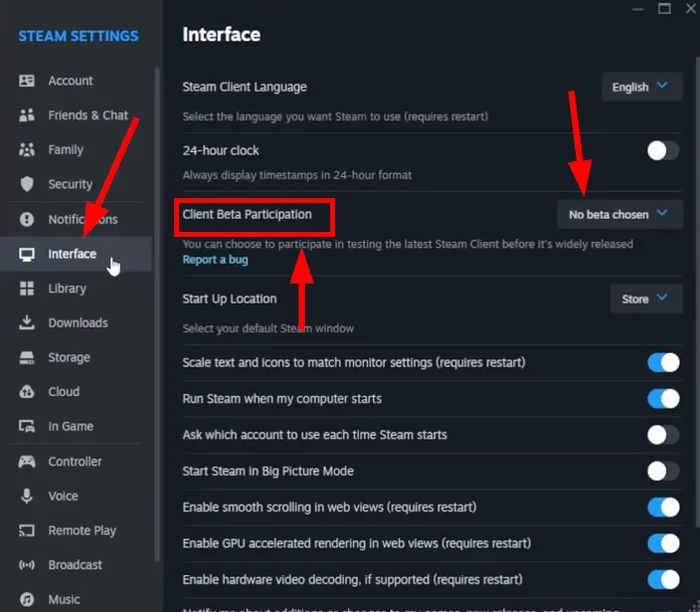The height and width of the screenshot is (612, 700).
Task: Click the Client Beta Participation label
Action: point(247,215)
